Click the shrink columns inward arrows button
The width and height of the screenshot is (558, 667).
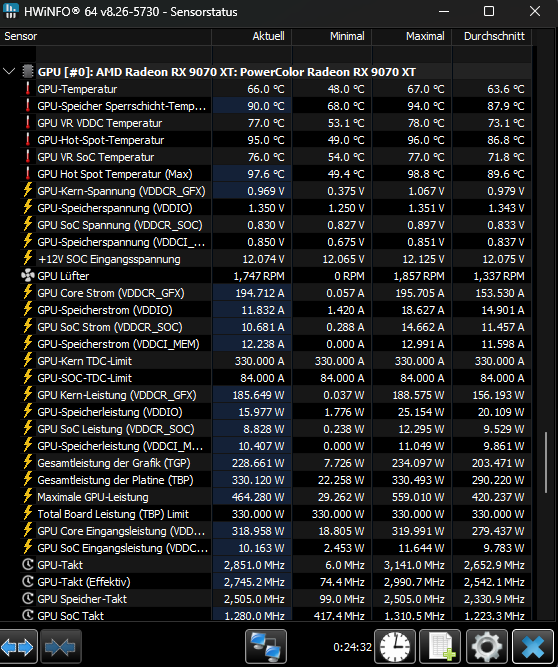point(60,647)
